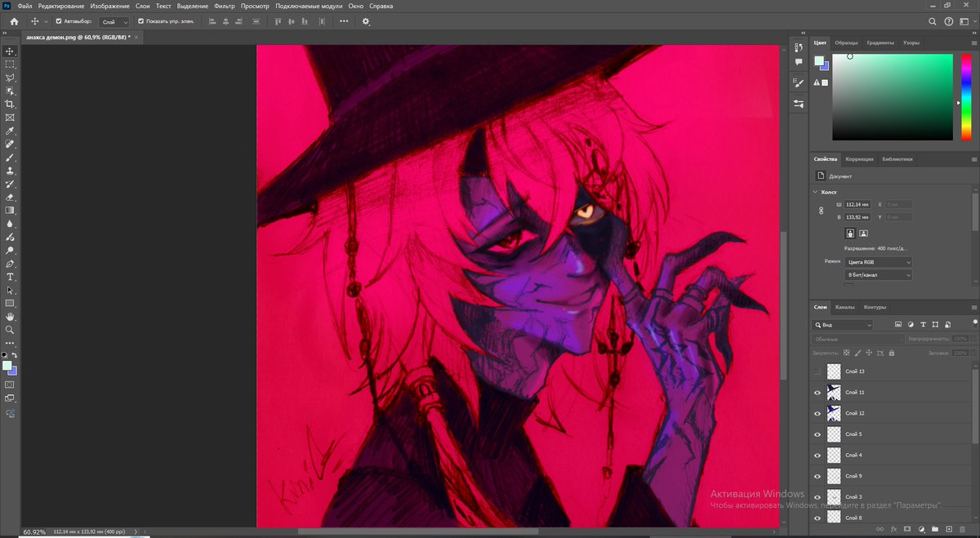Close the анакса демон.png document tab

[137, 37]
